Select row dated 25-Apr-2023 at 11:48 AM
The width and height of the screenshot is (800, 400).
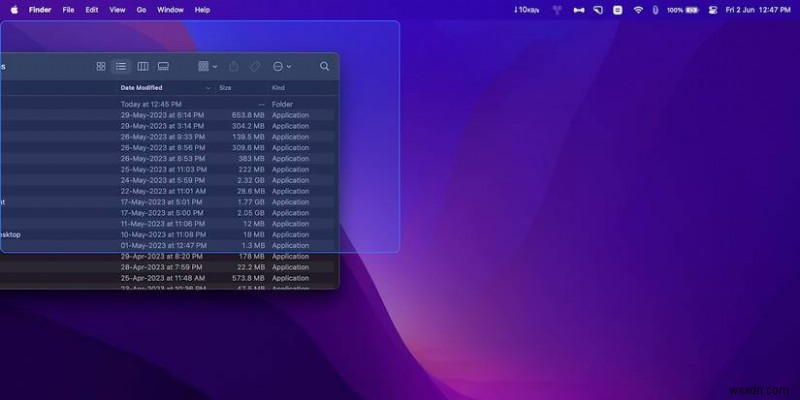[x=168, y=278]
